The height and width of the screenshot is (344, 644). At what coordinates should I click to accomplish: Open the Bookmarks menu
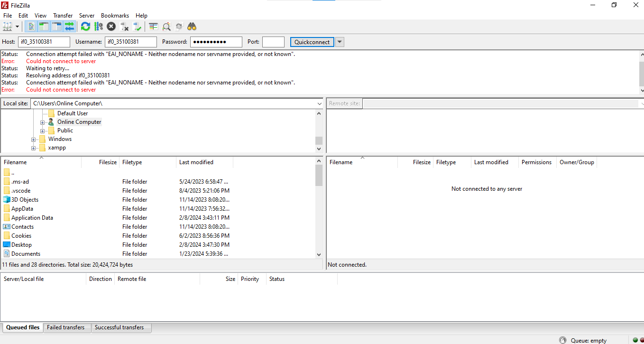(115, 16)
